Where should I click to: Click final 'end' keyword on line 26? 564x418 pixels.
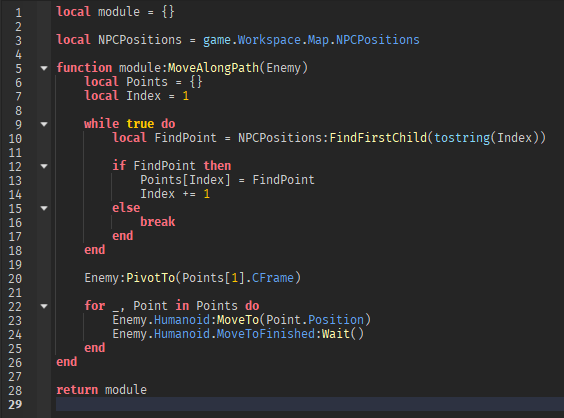click(x=67, y=362)
